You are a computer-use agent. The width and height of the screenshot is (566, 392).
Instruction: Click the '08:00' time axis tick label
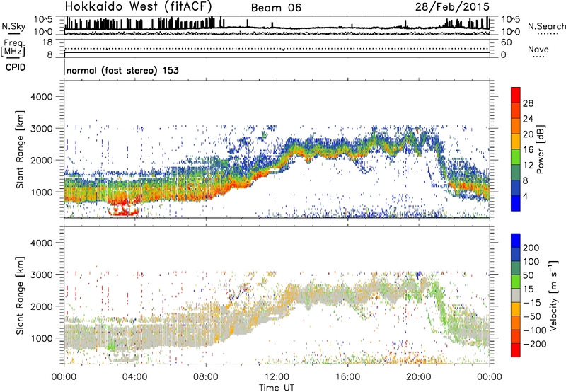point(205,377)
